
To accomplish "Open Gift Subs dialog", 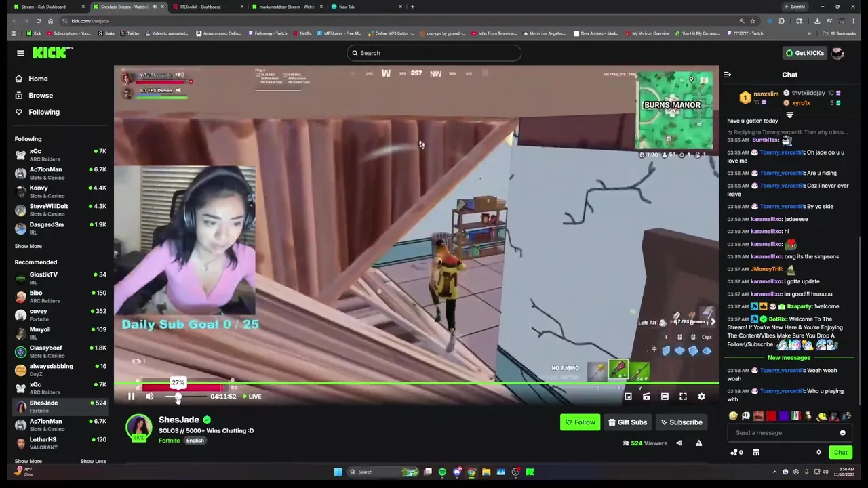I will click(627, 422).
